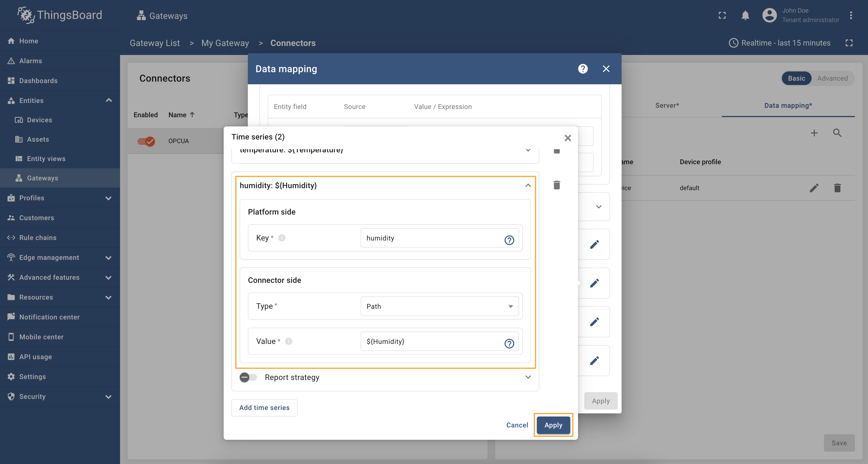This screenshot has width=868, height=464.
Task: Show info tooltip next to Key label
Action: (282, 238)
